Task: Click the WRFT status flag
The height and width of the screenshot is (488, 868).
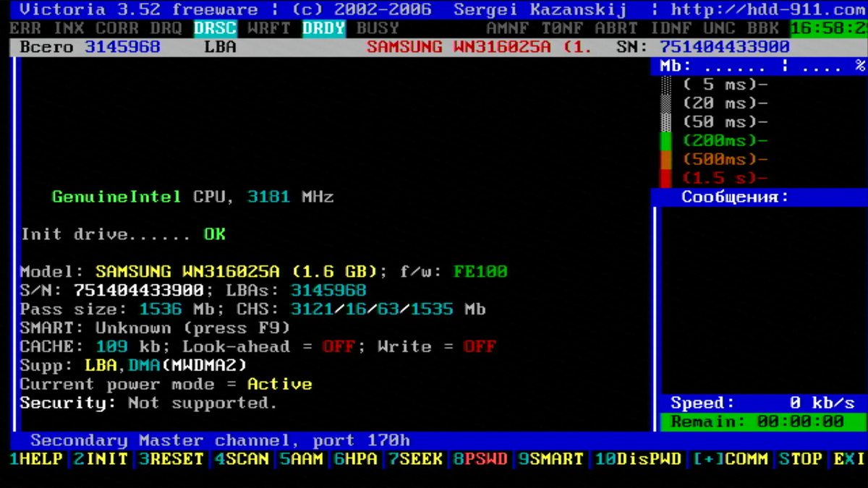Action: coord(269,29)
